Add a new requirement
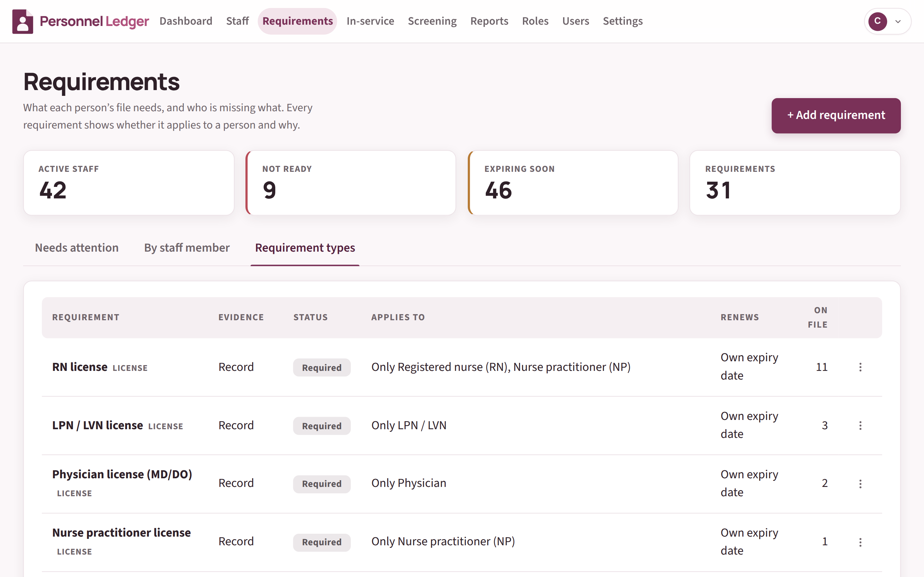 [836, 115]
